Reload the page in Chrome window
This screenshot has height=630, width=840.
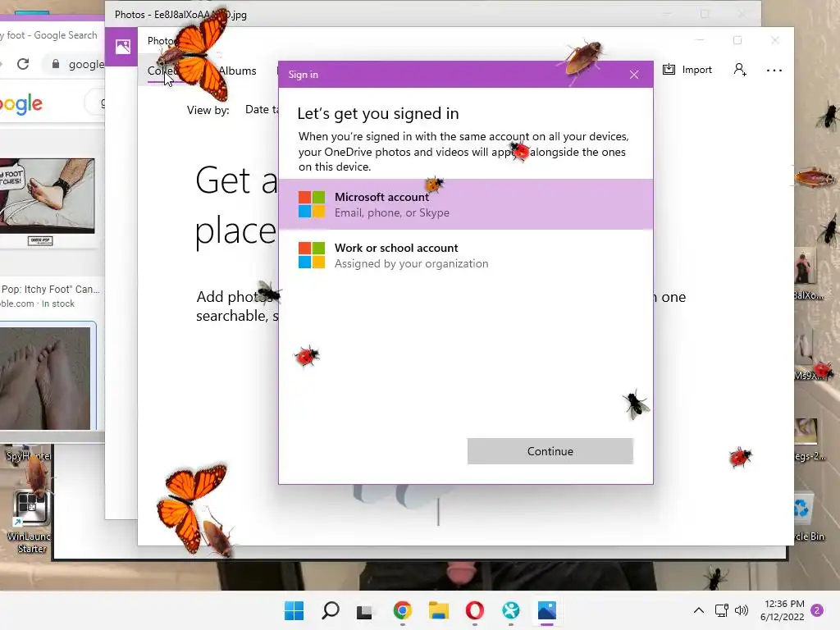23,64
